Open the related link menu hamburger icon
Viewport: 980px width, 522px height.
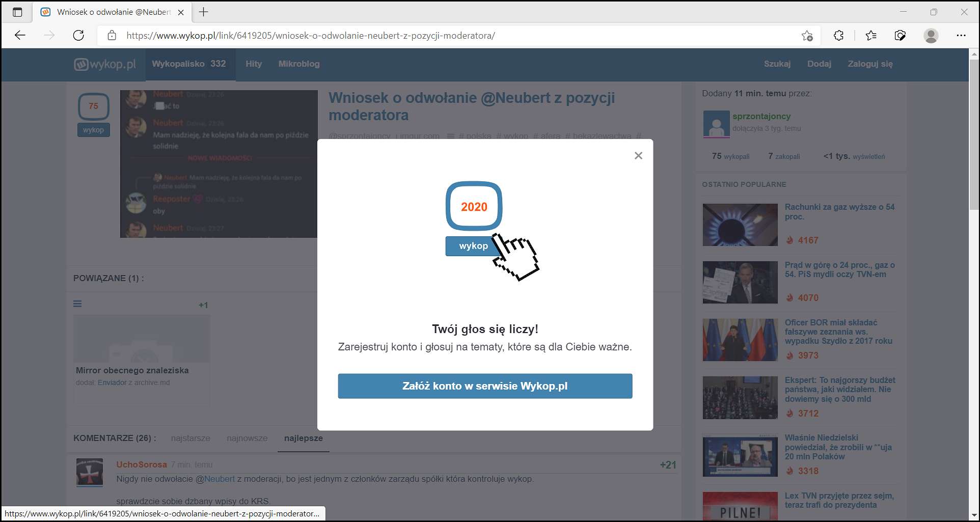(x=77, y=304)
